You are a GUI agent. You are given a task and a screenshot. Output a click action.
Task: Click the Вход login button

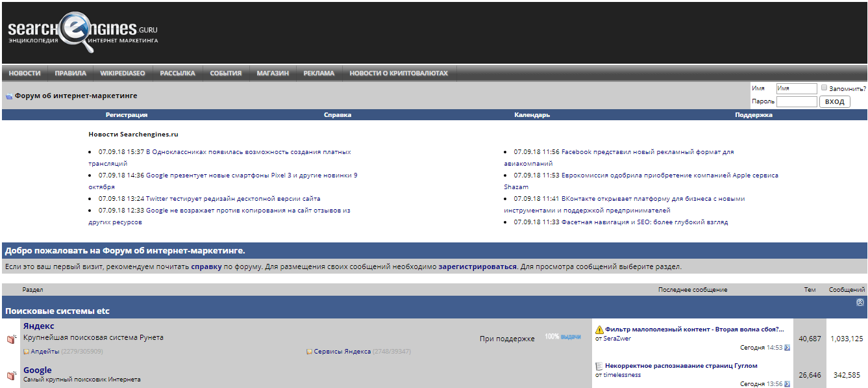point(835,102)
